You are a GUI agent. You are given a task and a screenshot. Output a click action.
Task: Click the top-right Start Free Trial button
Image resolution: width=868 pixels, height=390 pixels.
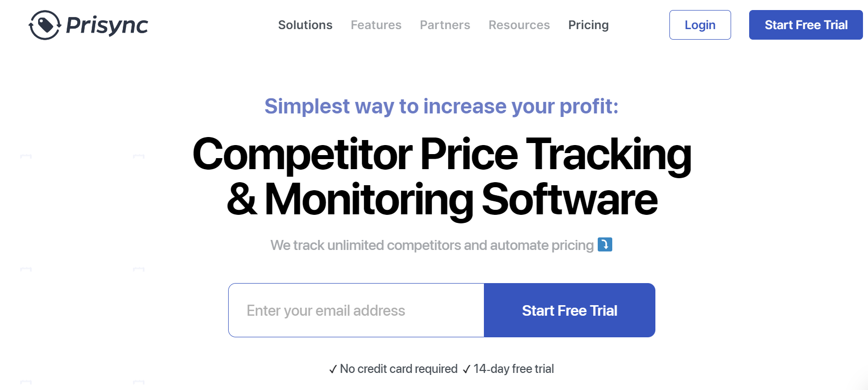[x=805, y=25]
